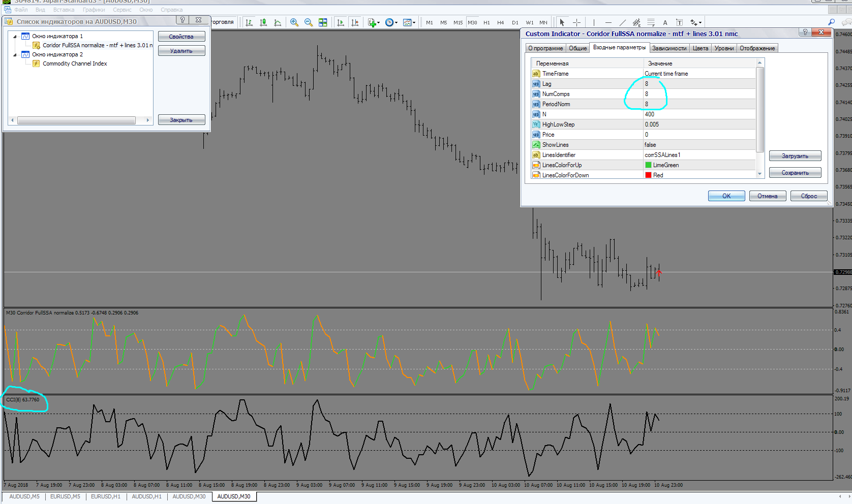Select the text label tool
The height and width of the screenshot is (504, 852).
coord(679,22)
